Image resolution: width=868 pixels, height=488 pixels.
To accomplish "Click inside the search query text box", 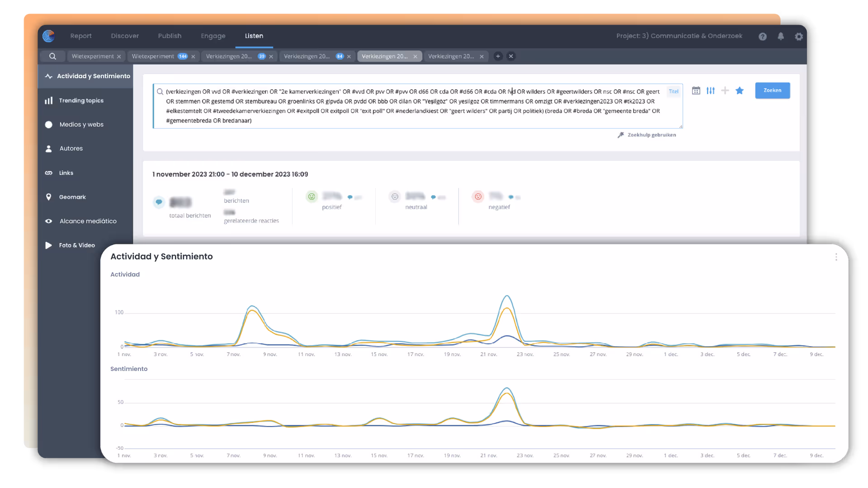I will 418,106.
